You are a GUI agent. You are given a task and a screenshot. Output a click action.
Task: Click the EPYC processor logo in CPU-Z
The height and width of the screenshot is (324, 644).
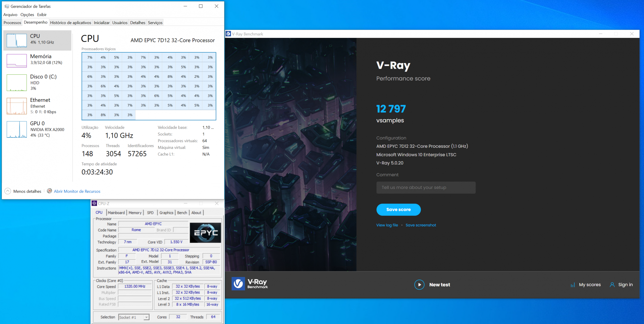tap(205, 233)
